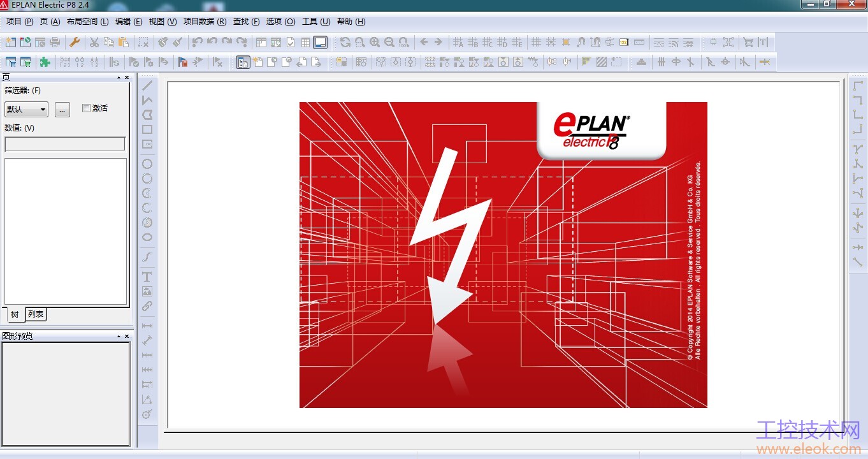
Task: Open the 页 (A) menu
Action: tap(50, 22)
